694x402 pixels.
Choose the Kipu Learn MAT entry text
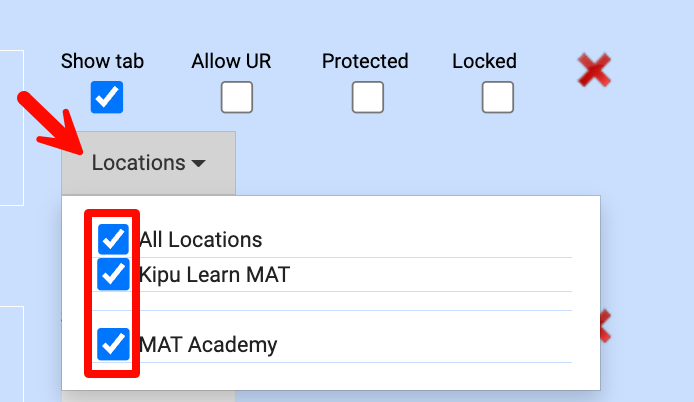click(214, 273)
